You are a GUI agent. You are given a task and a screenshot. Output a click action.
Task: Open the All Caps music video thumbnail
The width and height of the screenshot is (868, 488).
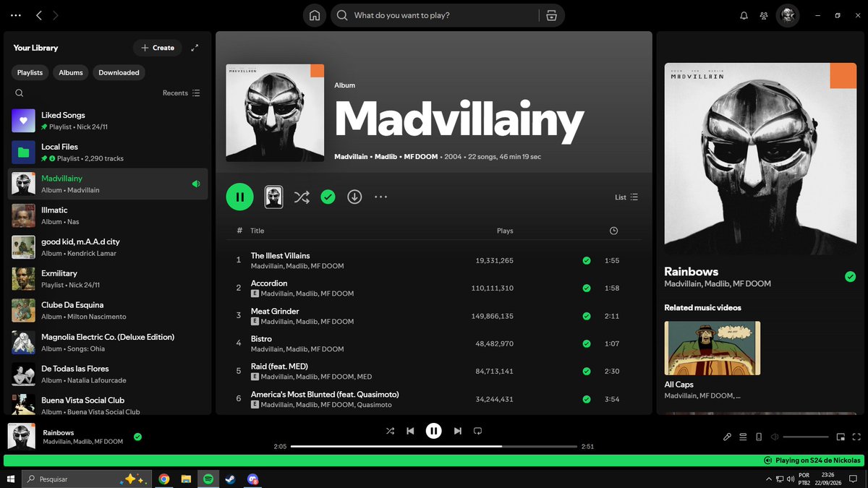click(712, 348)
